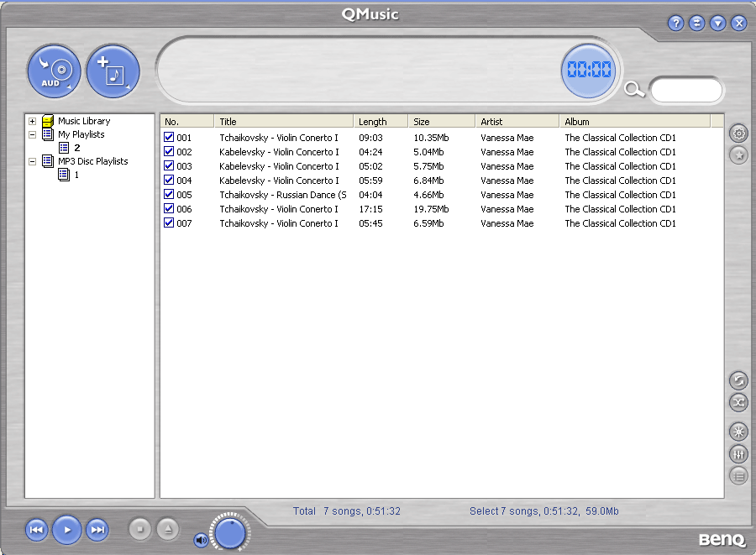Screen dimensions: 756x555
Task: Click the visualization asterisk icon
Action: [738, 432]
